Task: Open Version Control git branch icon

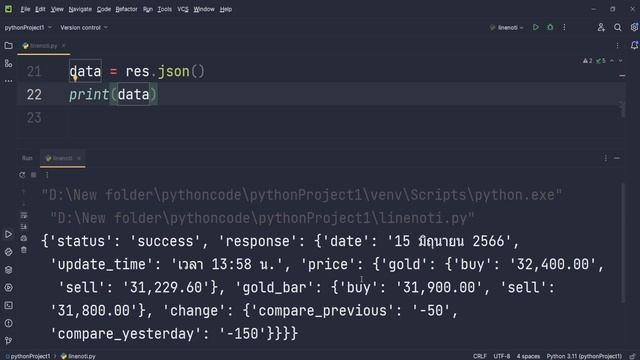Action: [8, 340]
